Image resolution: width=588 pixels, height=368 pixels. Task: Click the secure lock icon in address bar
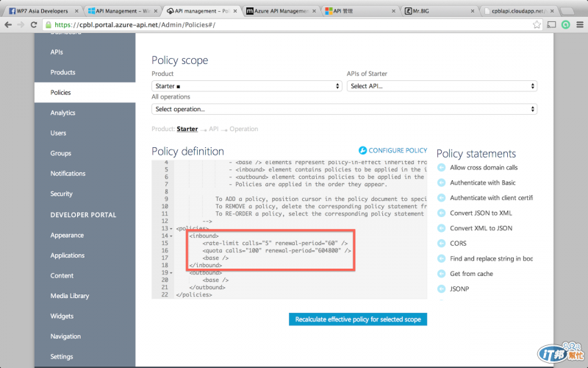point(49,25)
